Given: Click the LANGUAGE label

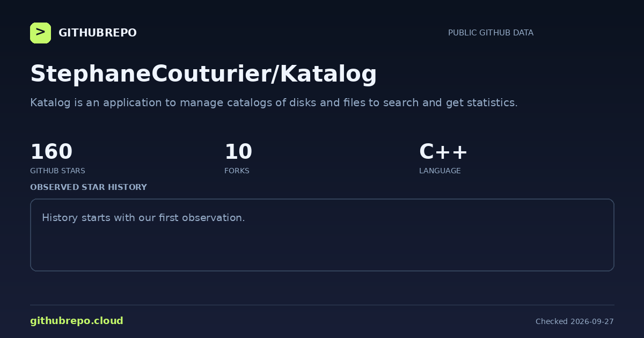Looking at the screenshot, I should tap(440, 171).
